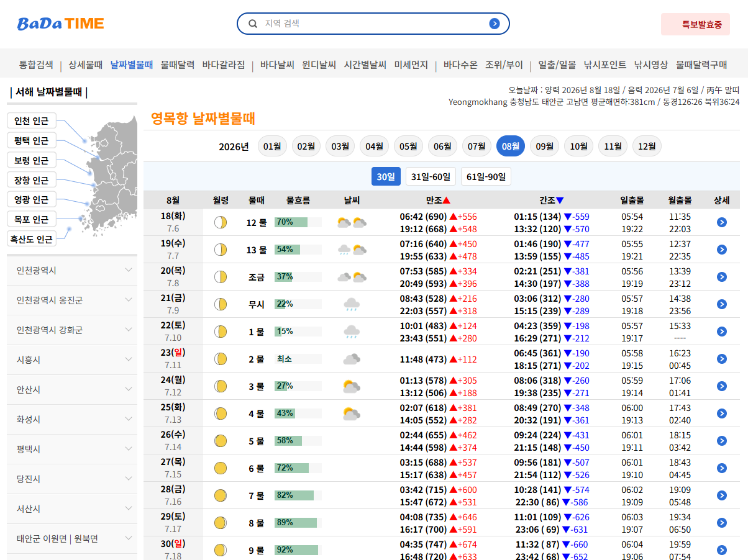Select the 보령 인근 map region
Viewport: 748px width, 560px height.
tap(31, 160)
